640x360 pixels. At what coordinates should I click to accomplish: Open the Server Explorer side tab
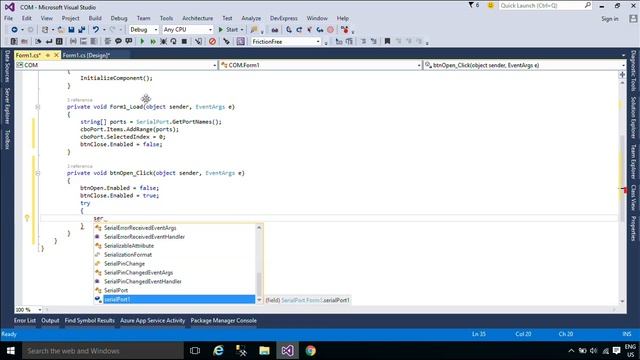[x=7, y=106]
